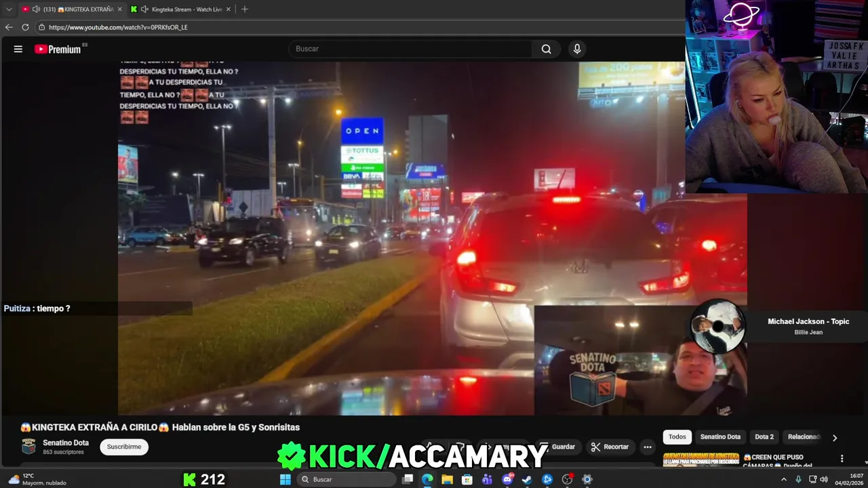Save video with Guardar button

pos(557,447)
